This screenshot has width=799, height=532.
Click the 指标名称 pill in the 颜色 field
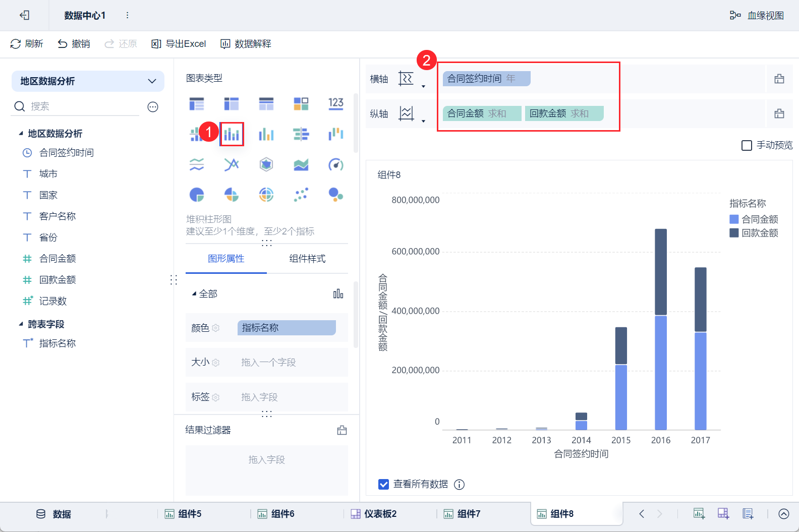coord(287,328)
